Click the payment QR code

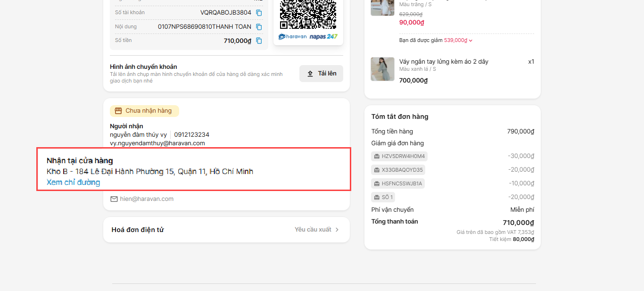[x=308, y=14]
